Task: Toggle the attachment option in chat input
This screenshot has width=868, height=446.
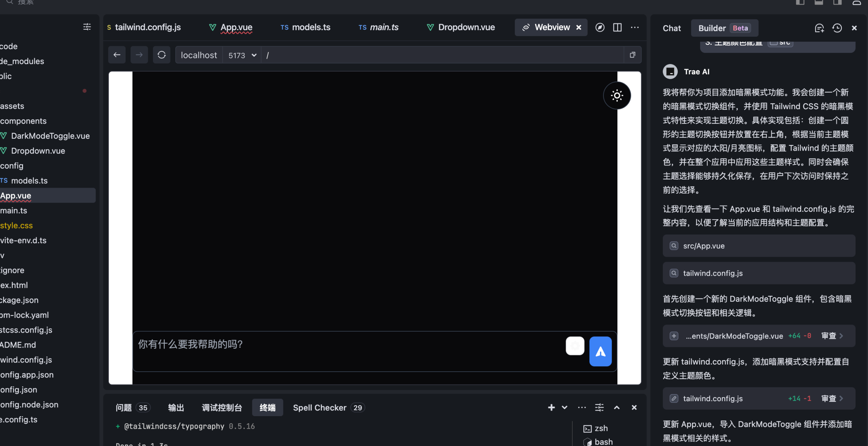Action: point(575,346)
